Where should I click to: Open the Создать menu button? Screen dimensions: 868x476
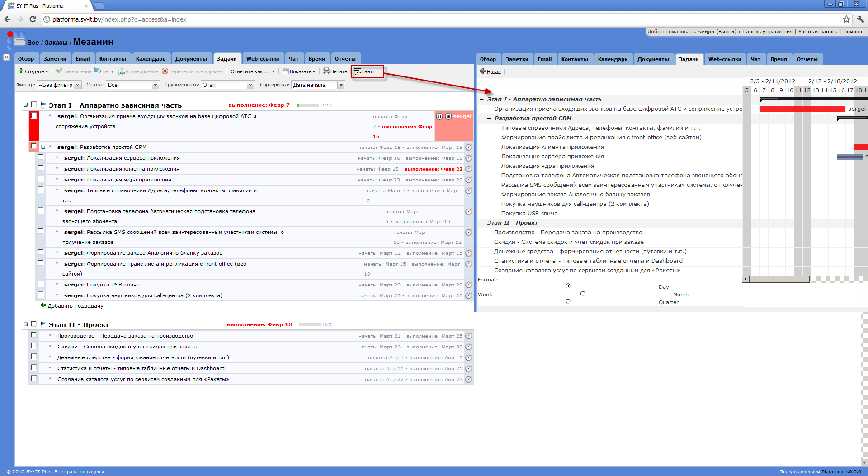[x=33, y=71]
